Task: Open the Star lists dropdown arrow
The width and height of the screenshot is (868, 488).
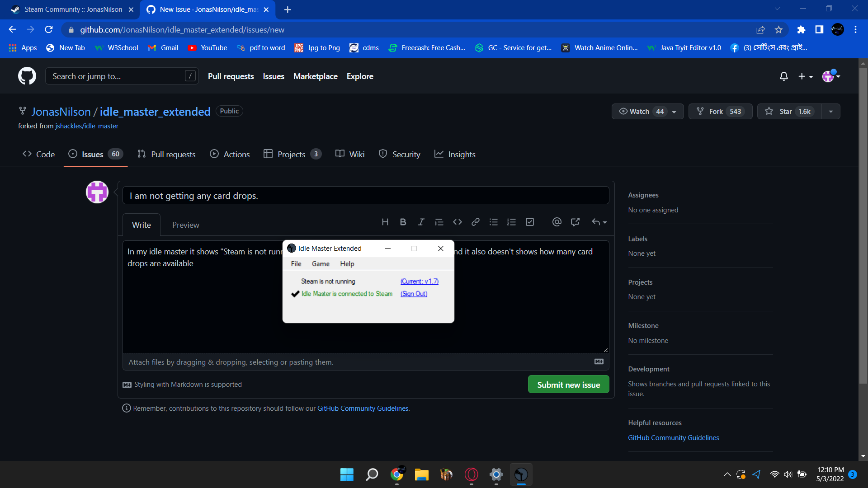Action: (831, 112)
